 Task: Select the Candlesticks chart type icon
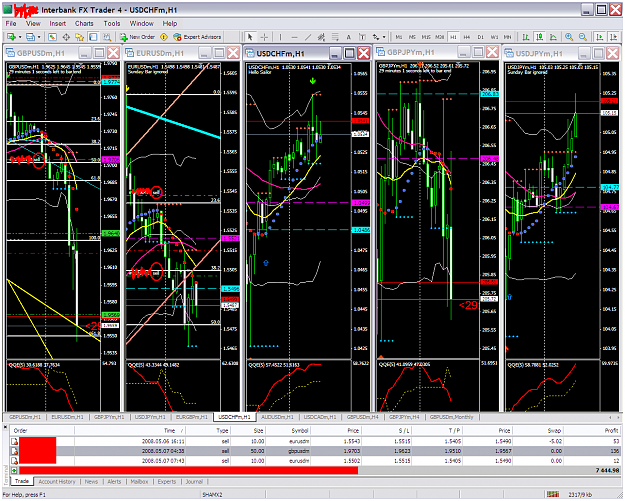pyautogui.click(x=539, y=37)
